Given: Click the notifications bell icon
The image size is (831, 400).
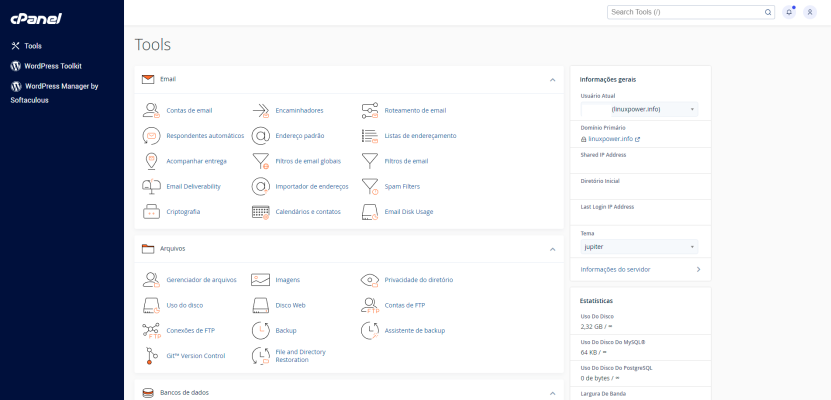Looking at the screenshot, I should tap(789, 12).
